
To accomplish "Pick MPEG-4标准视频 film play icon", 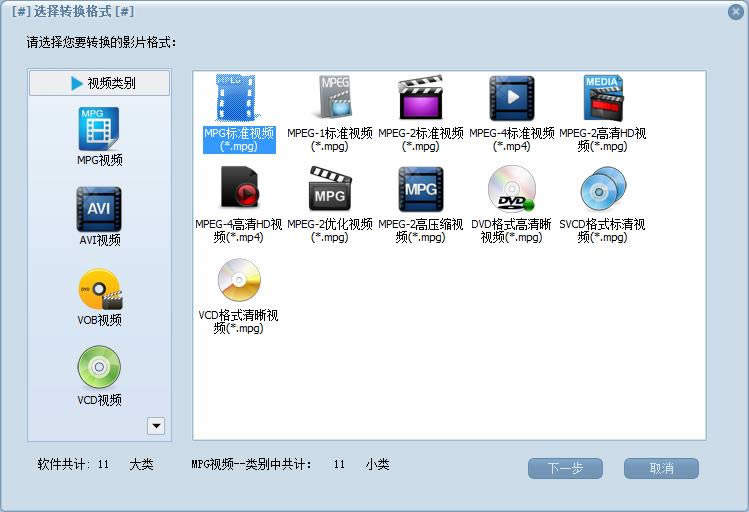I will pos(512,98).
